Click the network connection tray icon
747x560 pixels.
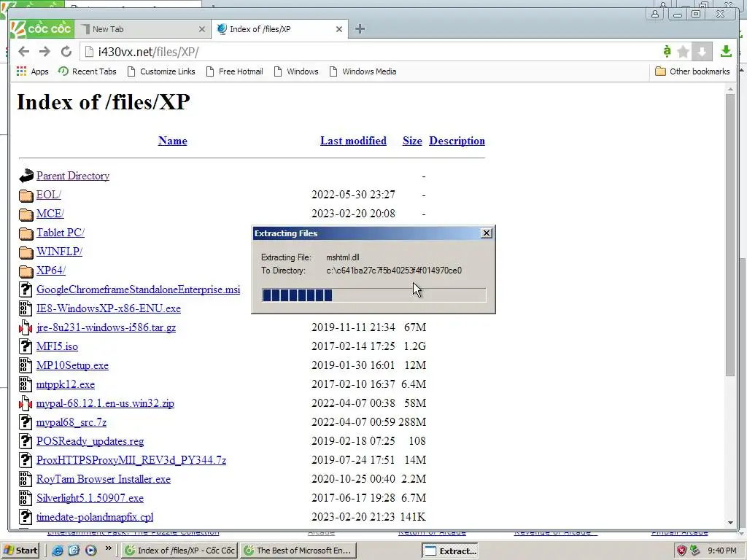695,551
